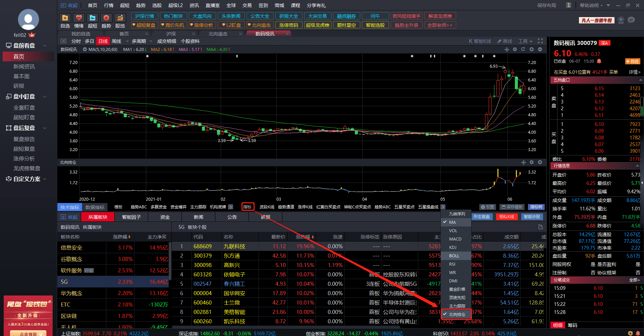
Task: Zoom out the main chart with minus
Action: (540, 49)
